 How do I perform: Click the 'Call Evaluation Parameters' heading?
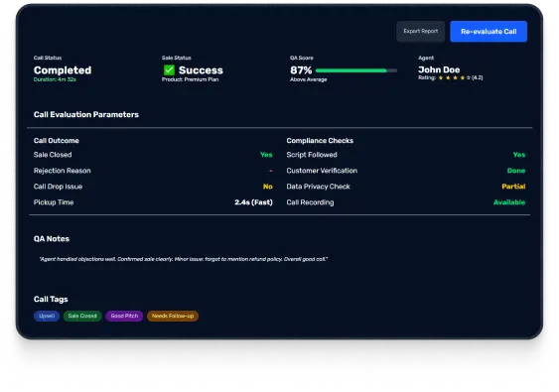point(86,114)
